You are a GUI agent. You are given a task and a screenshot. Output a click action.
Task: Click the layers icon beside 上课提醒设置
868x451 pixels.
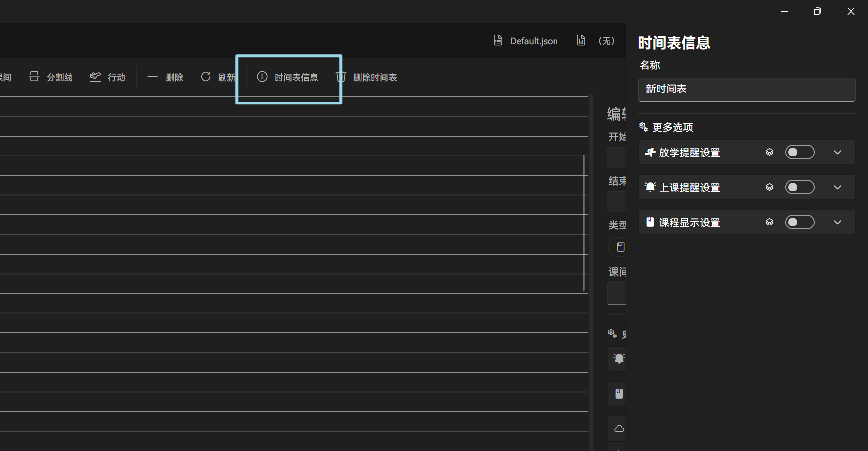pos(769,187)
